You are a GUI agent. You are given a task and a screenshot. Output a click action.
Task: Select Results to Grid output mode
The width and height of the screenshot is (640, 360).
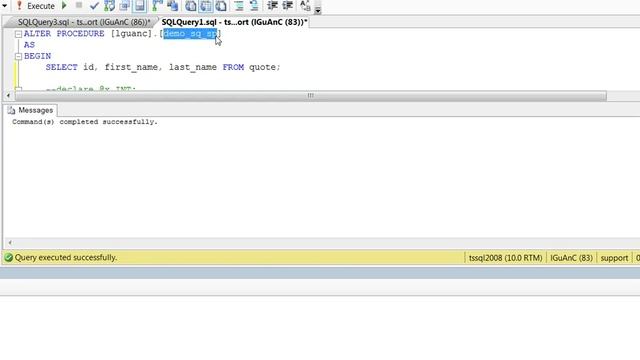point(206,6)
